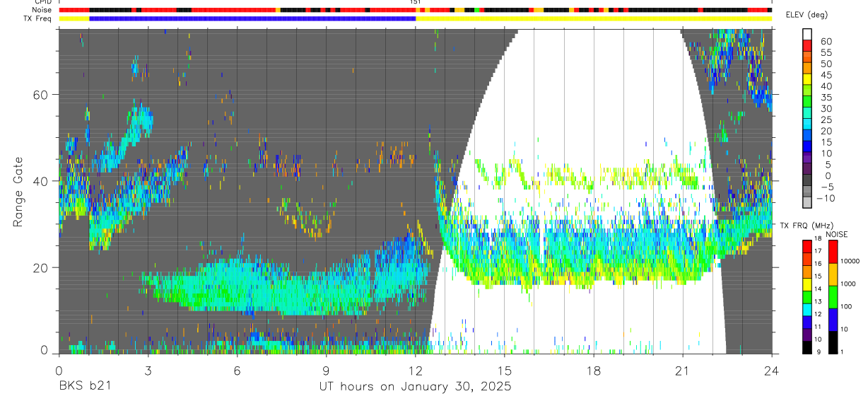Click the green 100-1000 NOISE colorbar segment
This screenshot has width=868, height=401.
[x=833, y=297]
